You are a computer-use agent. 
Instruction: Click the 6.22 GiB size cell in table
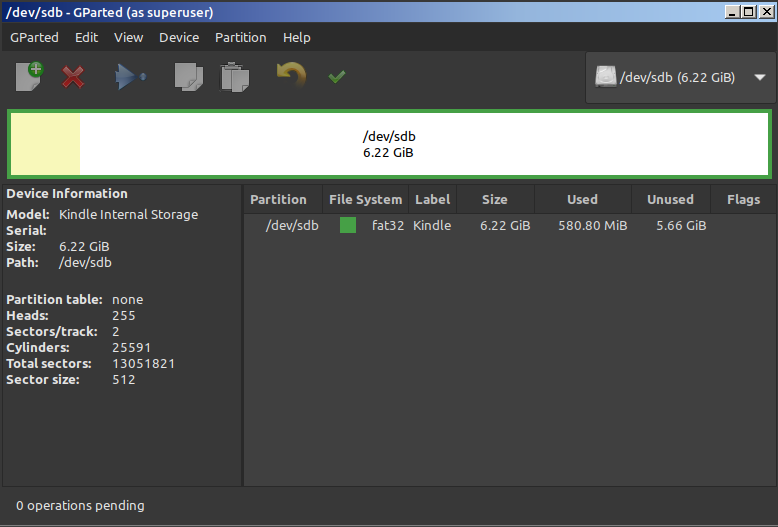point(505,225)
